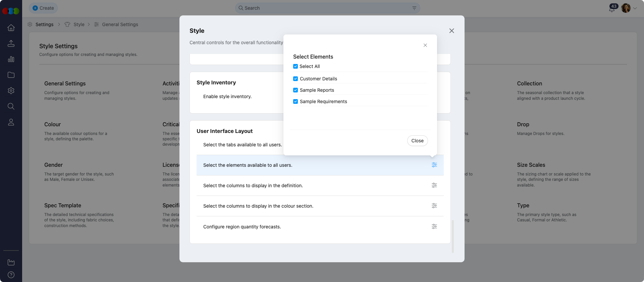Toggle the Customer Details checkbox
644x282 pixels.
(x=296, y=79)
